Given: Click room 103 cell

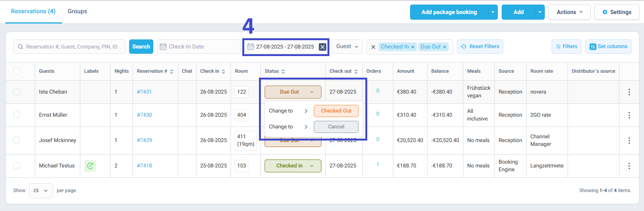Looking at the screenshot, I should (x=242, y=166).
